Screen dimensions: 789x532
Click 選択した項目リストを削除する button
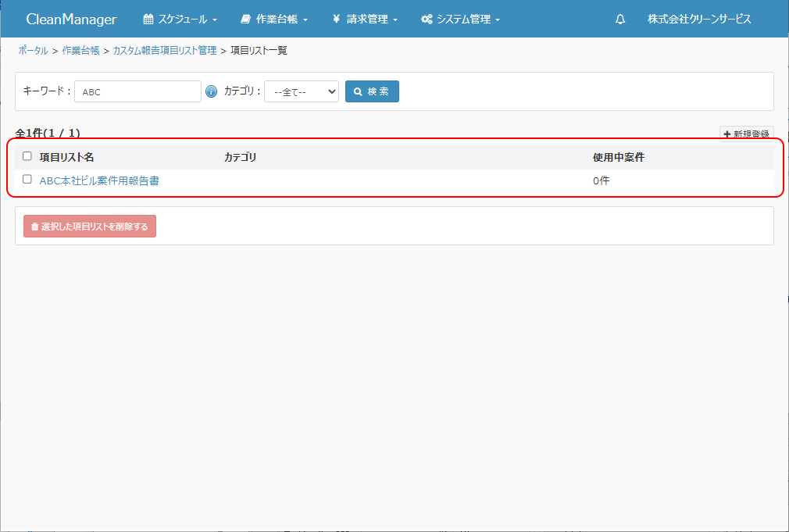click(x=90, y=227)
